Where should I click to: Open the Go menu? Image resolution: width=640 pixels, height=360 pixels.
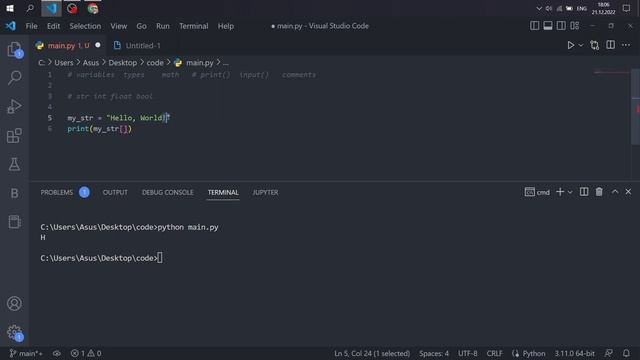click(x=141, y=26)
